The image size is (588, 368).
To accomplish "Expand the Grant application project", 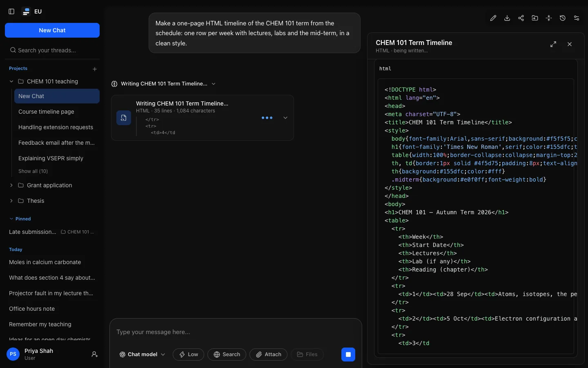I will click(x=11, y=185).
